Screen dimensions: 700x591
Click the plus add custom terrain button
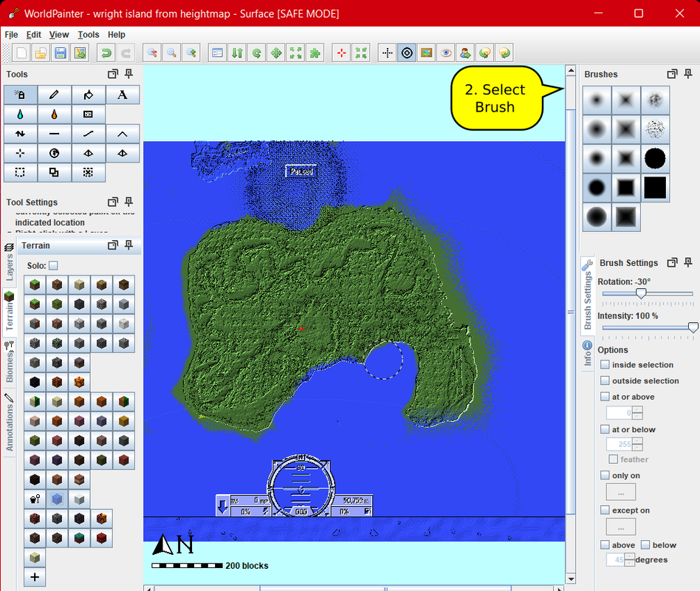(35, 577)
